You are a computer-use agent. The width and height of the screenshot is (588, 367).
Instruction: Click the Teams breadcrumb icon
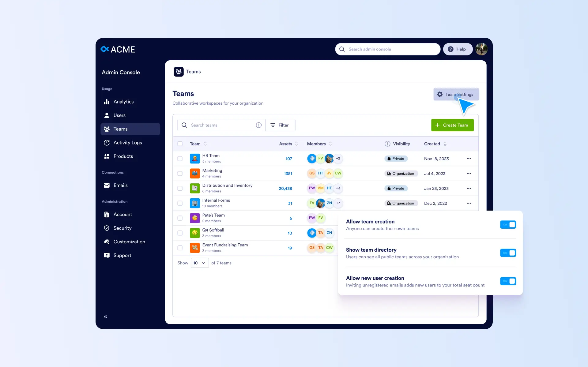[x=179, y=72]
